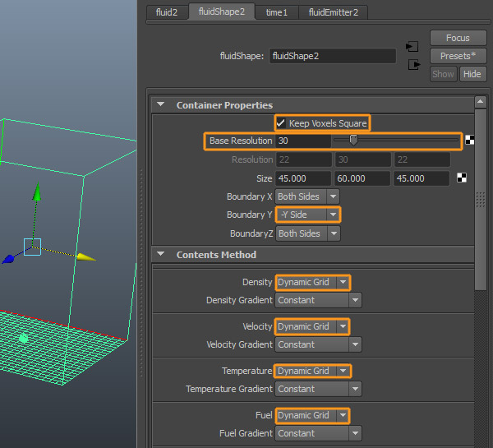Open the Velocity method dropdown

(x=312, y=326)
